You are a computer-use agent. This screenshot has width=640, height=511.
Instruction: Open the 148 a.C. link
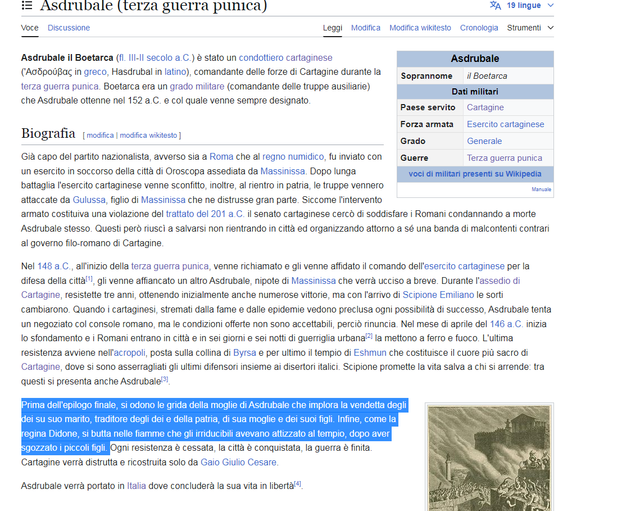coord(54,266)
